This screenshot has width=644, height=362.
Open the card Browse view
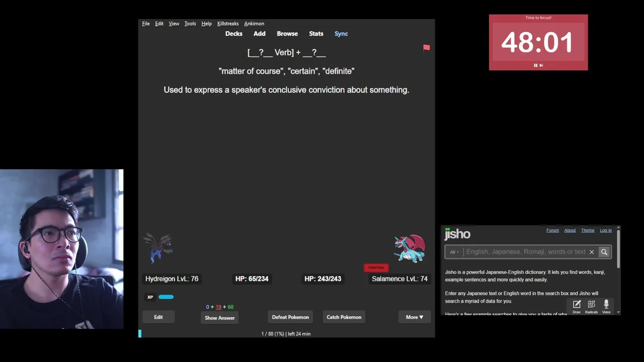(287, 34)
